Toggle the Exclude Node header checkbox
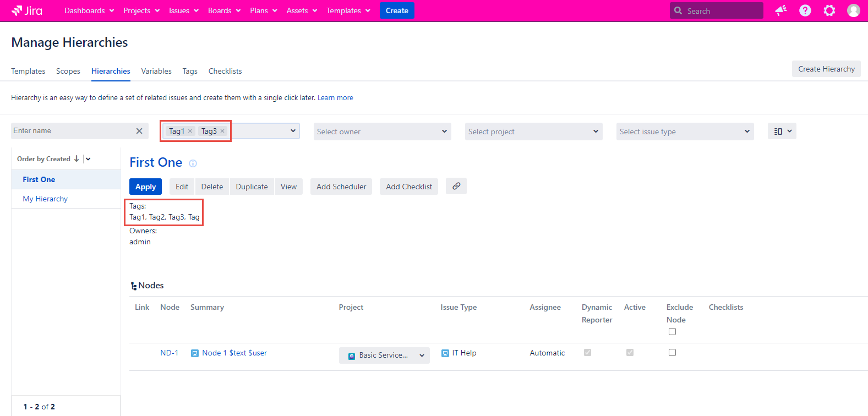This screenshot has height=416, width=868. tap(672, 331)
